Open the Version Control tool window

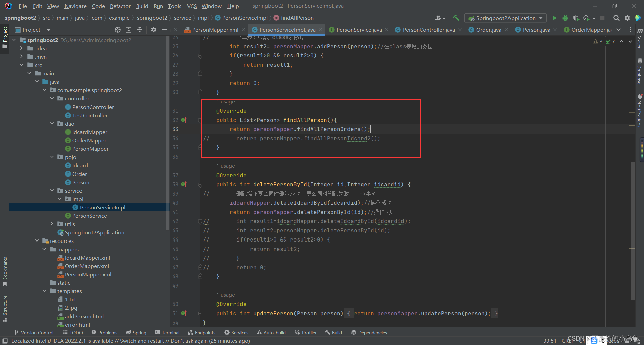(x=34, y=332)
